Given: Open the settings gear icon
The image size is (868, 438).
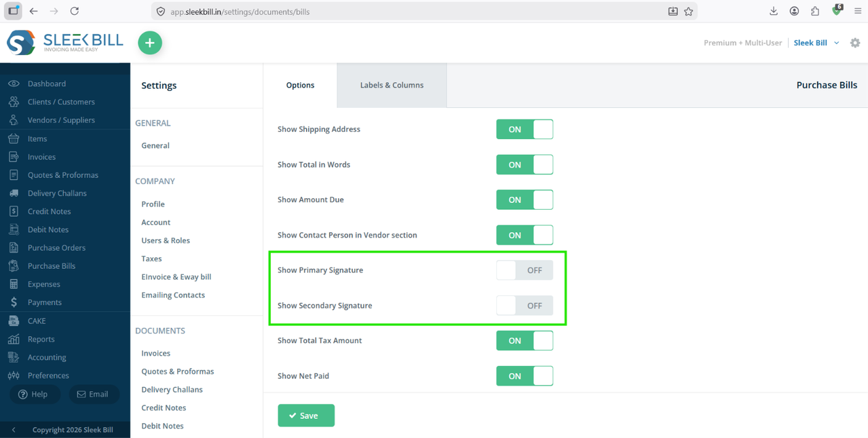Looking at the screenshot, I should pos(855,43).
